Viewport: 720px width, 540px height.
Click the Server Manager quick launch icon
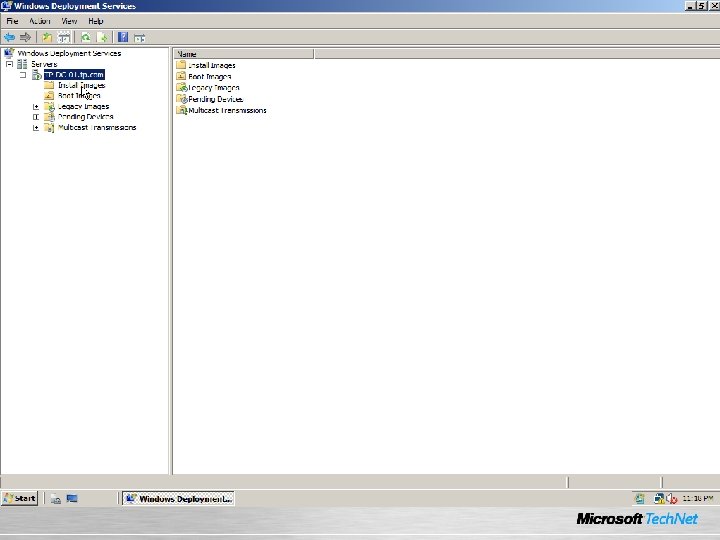[56, 499]
